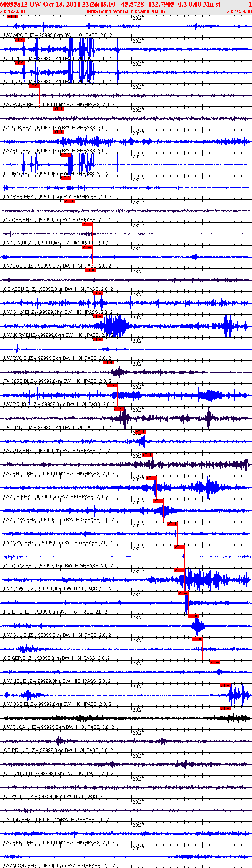The image size is (252, 868).
Task: Select the "TA G05D BHZ" station label
Action: point(19,381)
